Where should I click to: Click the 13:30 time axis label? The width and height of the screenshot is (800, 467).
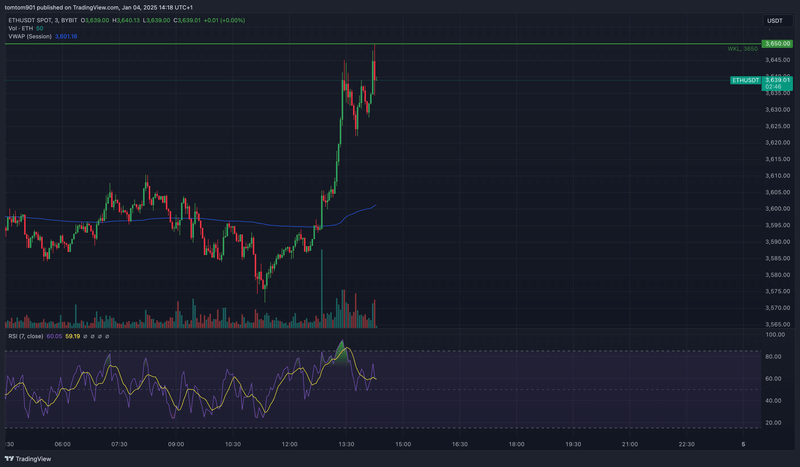(x=346, y=445)
